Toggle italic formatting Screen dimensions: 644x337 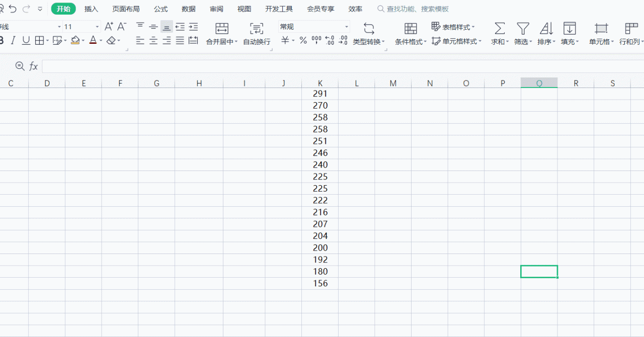coord(13,41)
